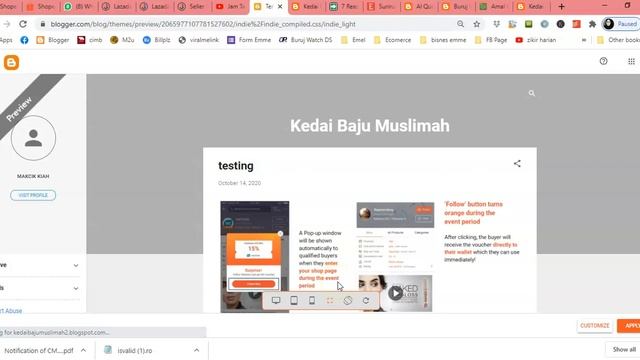Click the Kedai Baju Muslimah blog title
The image size is (640, 360).
click(370, 126)
